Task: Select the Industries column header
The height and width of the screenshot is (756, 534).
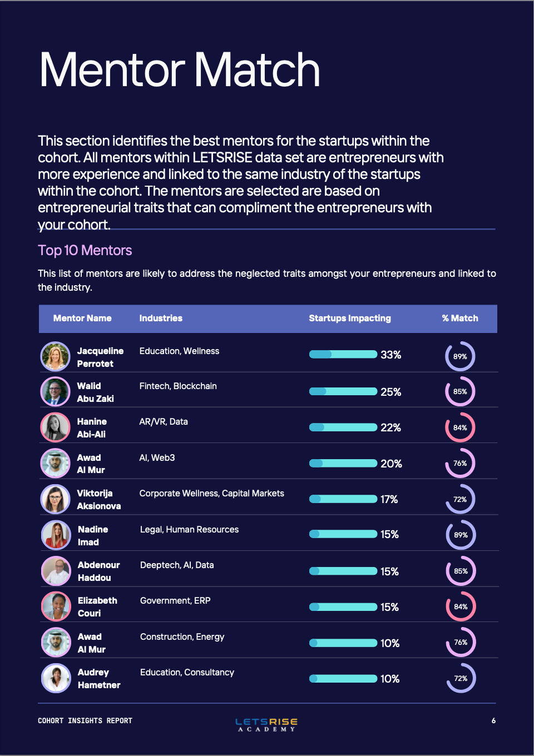Action: coord(161,319)
